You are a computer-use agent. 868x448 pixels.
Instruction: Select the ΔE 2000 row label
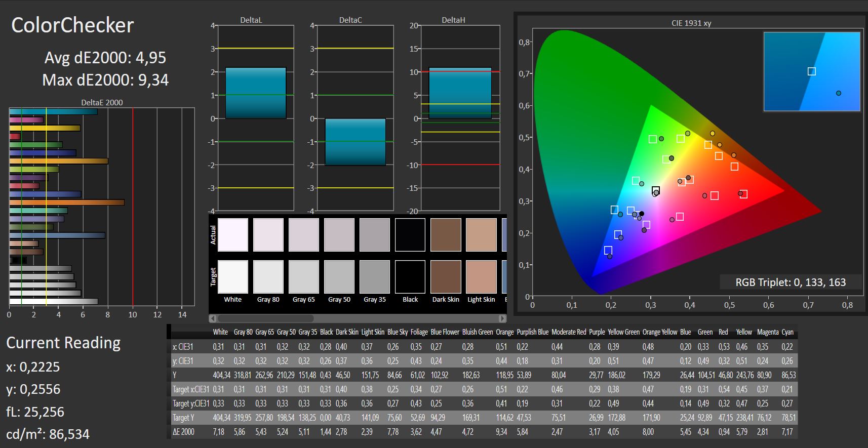pyautogui.click(x=183, y=432)
